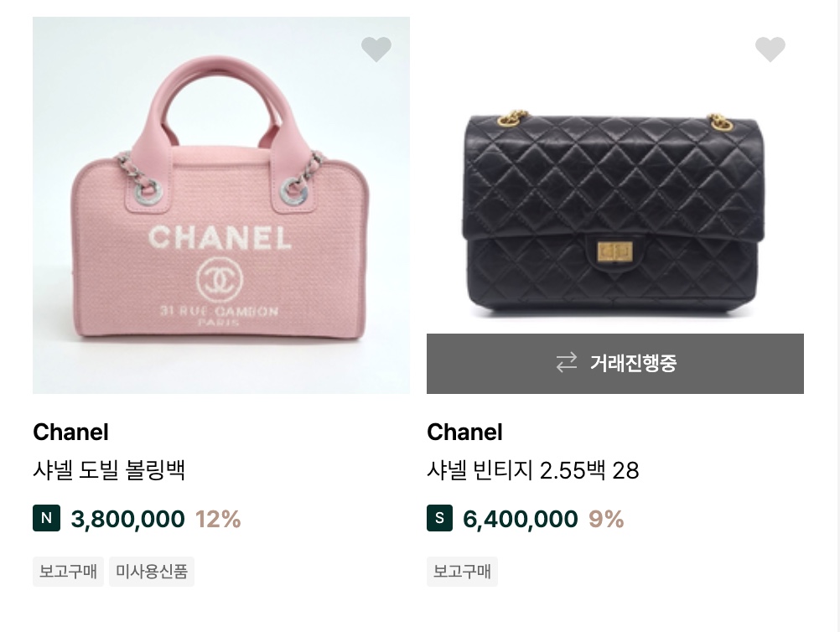Viewport: 840px width, 632px height.
Task: Open the 샤넬 도빌 볼링백 listing title
Action: pyautogui.click(x=109, y=470)
